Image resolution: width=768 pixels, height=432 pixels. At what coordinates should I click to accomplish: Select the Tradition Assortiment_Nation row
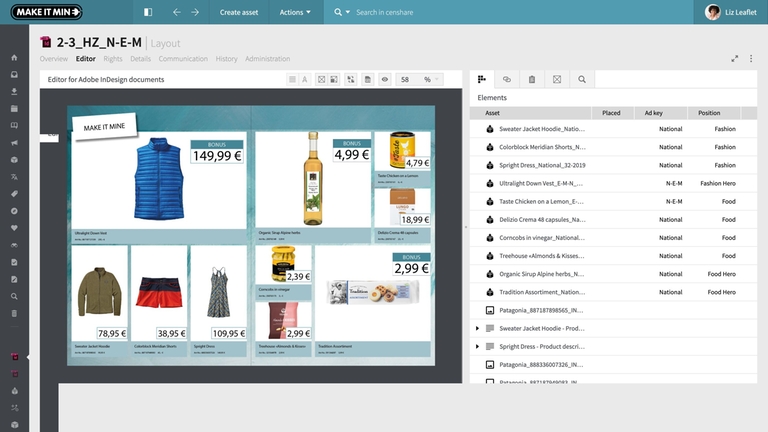613,292
